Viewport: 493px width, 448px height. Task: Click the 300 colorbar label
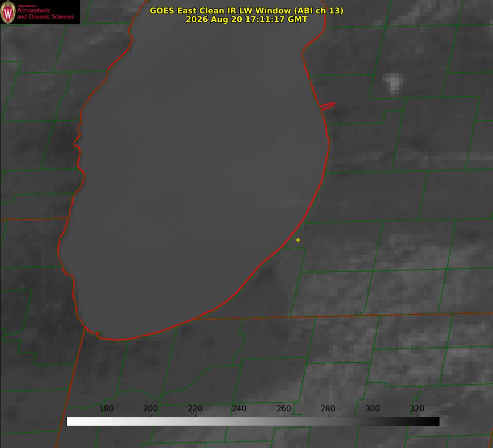click(x=373, y=408)
